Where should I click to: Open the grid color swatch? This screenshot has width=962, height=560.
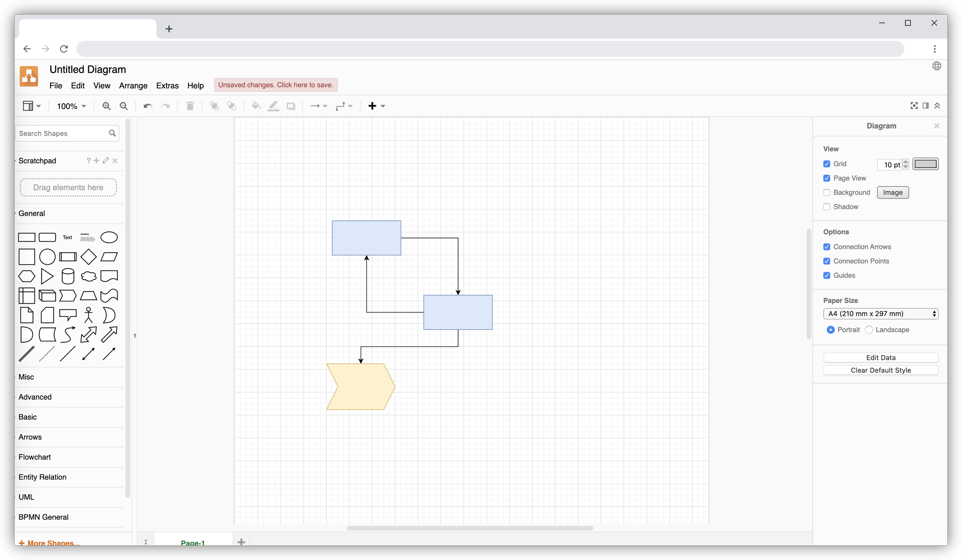point(925,164)
